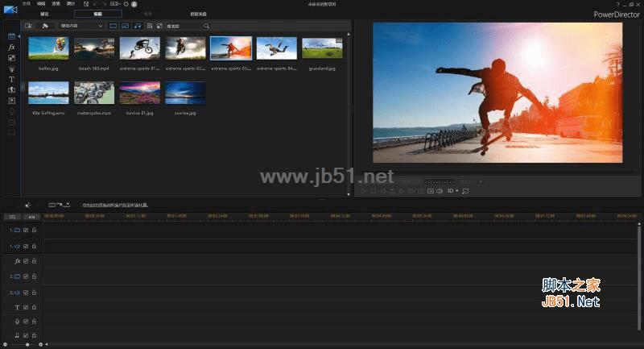Open the 3D mode dropdown under preview
644x349 pixels.
click(x=452, y=191)
